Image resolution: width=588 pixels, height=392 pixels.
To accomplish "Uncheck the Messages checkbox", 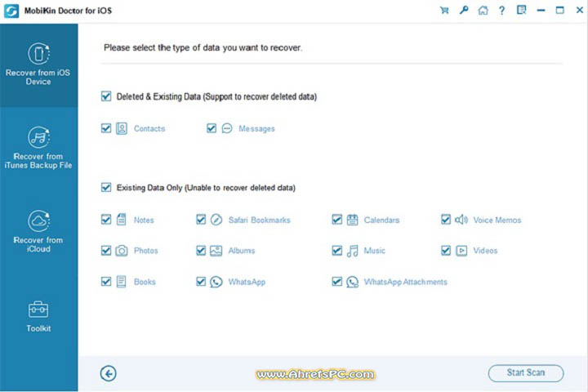I will tap(212, 128).
